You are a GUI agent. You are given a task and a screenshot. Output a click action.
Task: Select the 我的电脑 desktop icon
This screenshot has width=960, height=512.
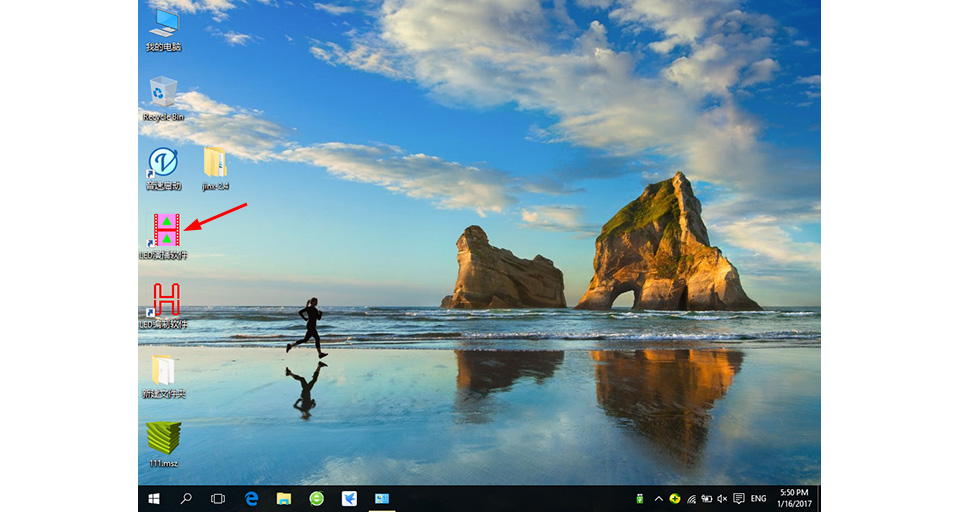163,30
